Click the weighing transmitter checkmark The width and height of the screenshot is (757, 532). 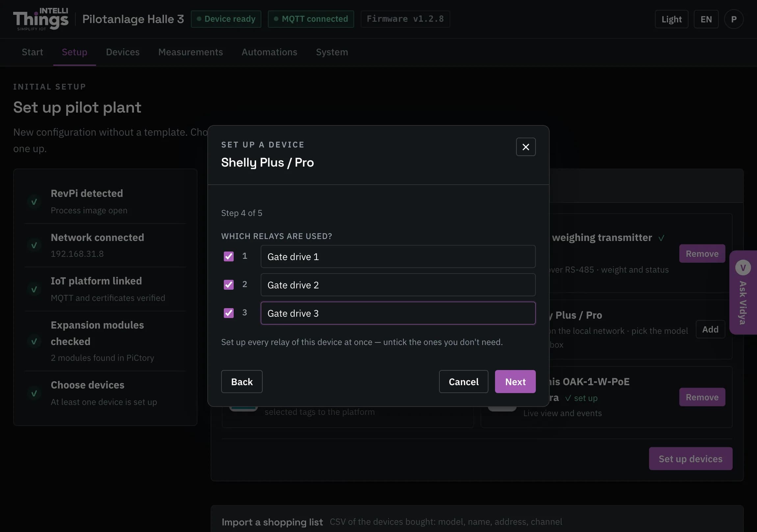pos(661,238)
